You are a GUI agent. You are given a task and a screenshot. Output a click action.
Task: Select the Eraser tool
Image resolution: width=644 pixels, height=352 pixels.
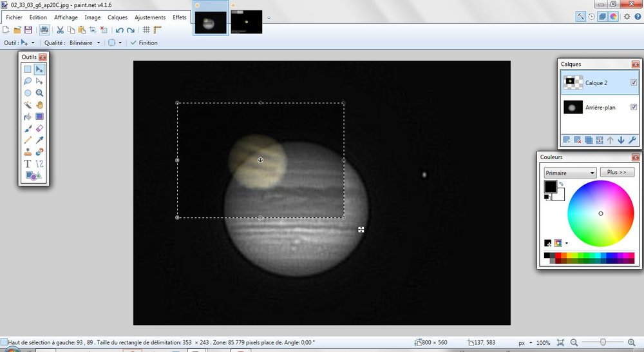coord(39,129)
